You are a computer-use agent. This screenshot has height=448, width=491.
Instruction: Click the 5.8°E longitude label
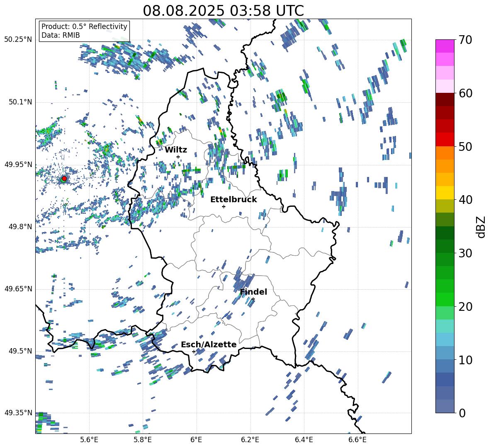tap(143, 440)
